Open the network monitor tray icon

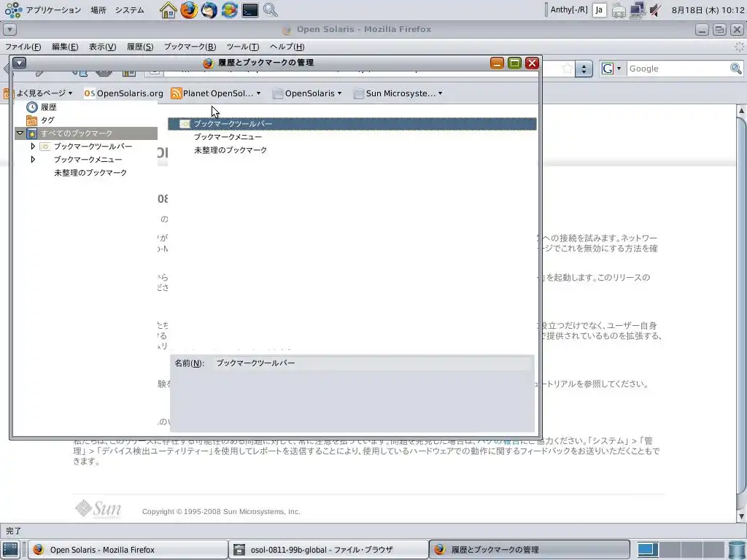(638, 10)
